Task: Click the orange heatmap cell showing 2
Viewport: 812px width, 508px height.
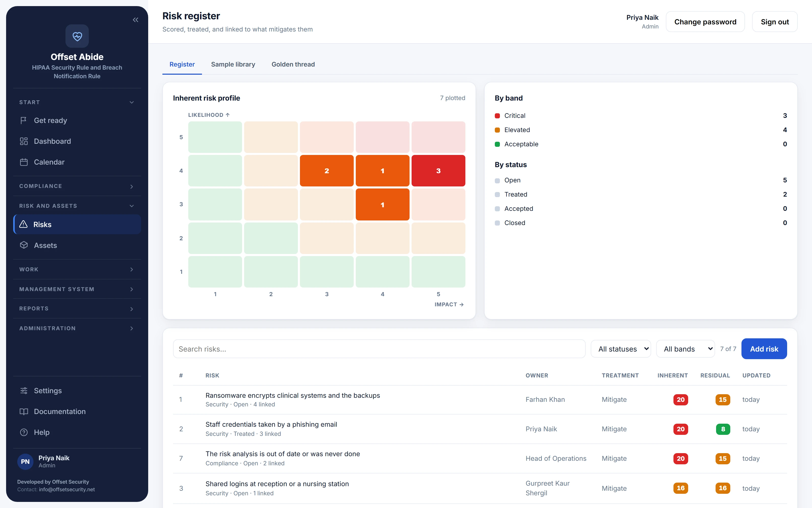Action: (327, 171)
